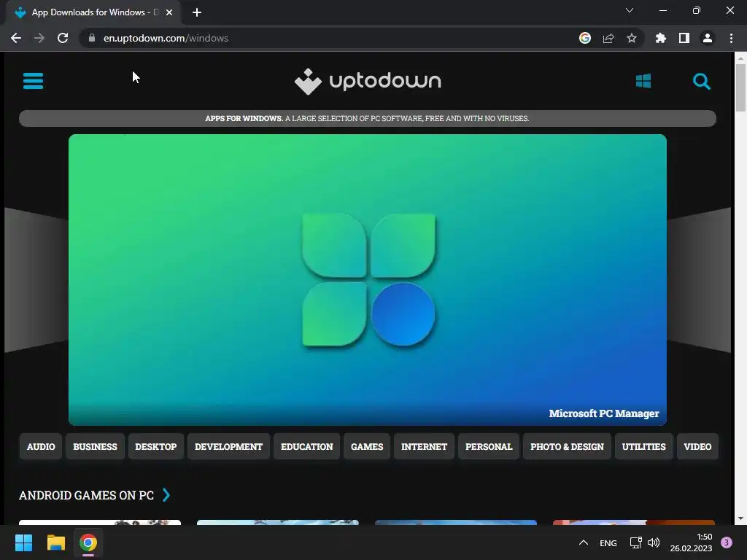Open the Microsoft PC Manager banner

point(368,279)
